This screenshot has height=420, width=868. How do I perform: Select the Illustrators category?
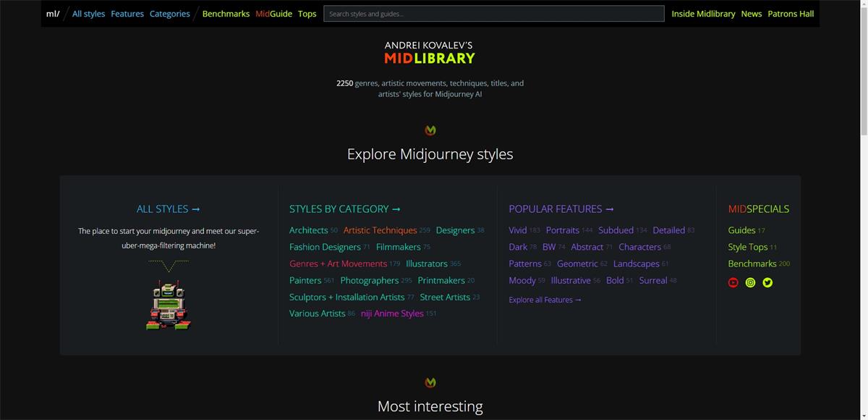[x=427, y=264]
